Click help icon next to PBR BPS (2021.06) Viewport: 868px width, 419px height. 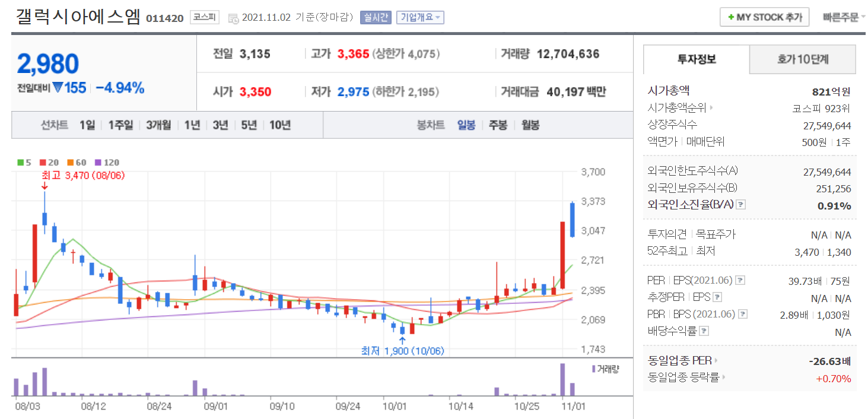point(743,314)
